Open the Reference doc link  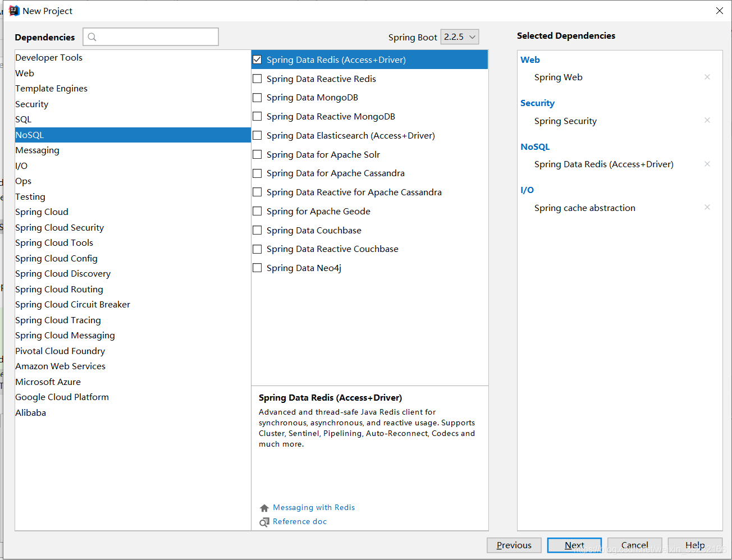[300, 521]
